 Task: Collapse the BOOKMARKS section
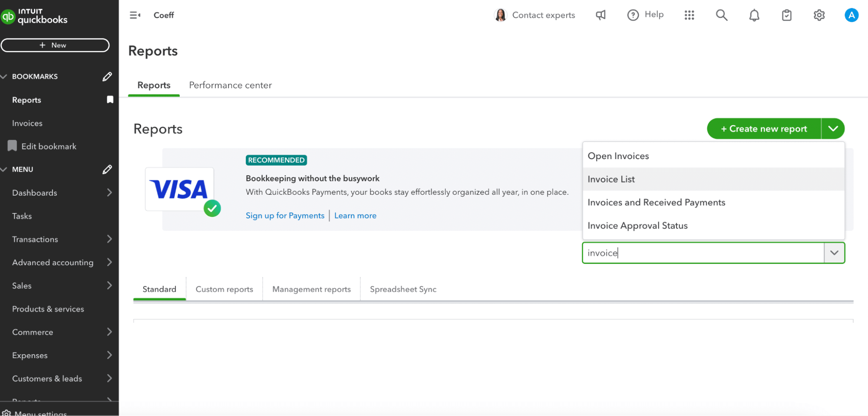point(4,77)
